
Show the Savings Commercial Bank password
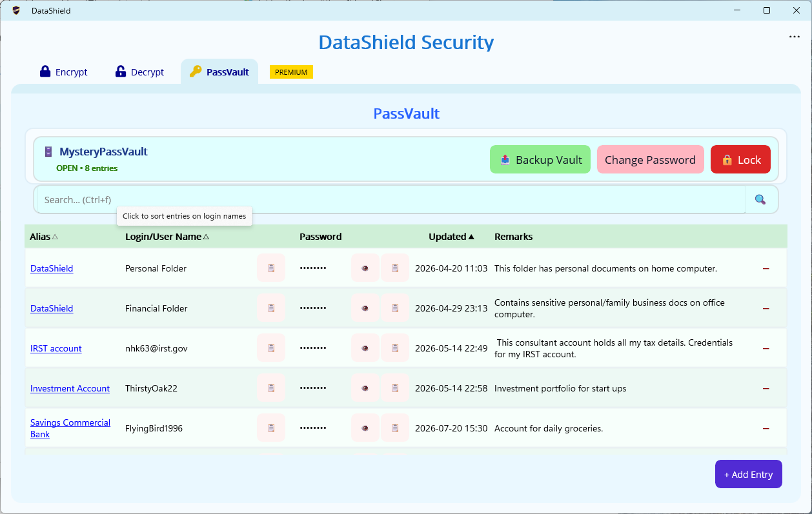365,428
